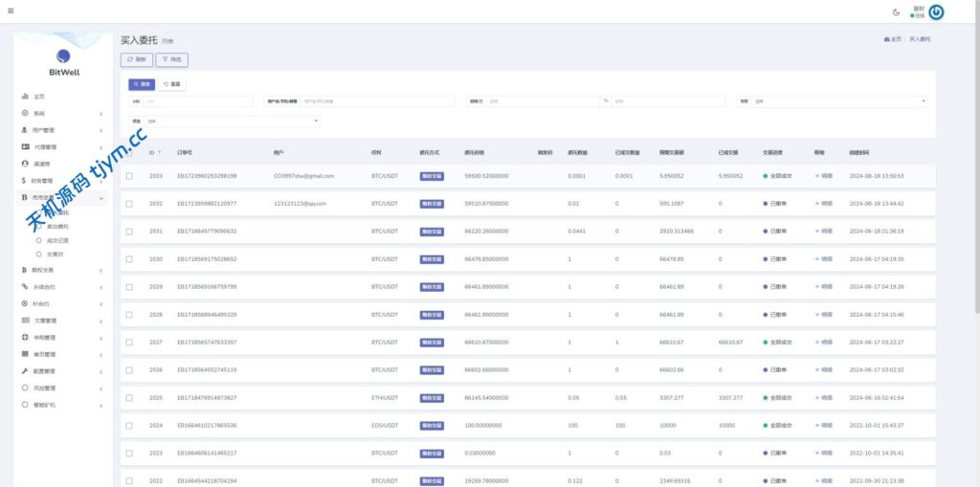
Task: Open the 币对 trading pair dropdown
Action: 838,101
